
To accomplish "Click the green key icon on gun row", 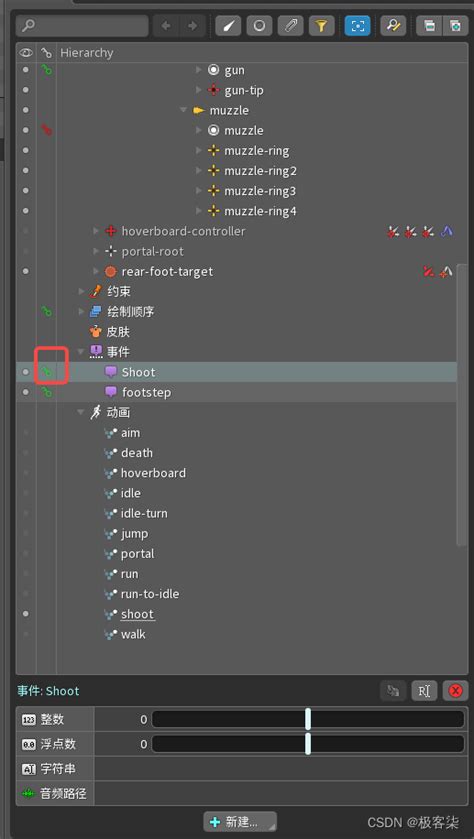I will pos(47,70).
